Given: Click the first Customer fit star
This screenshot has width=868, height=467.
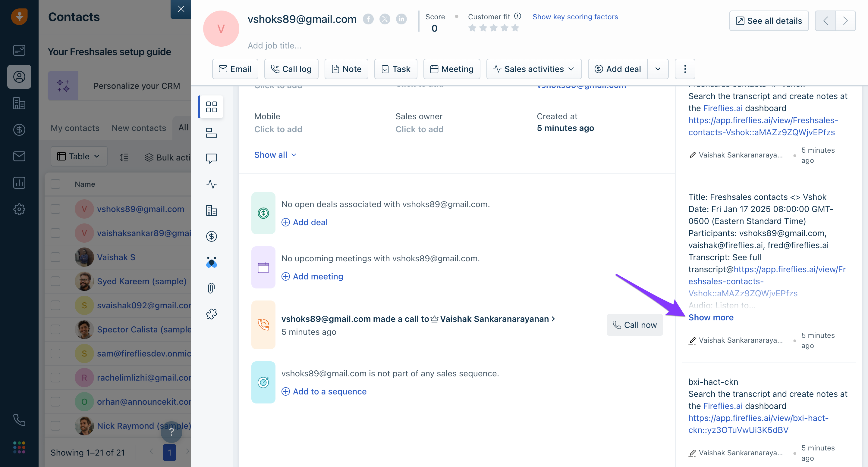Looking at the screenshot, I should (x=472, y=28).
